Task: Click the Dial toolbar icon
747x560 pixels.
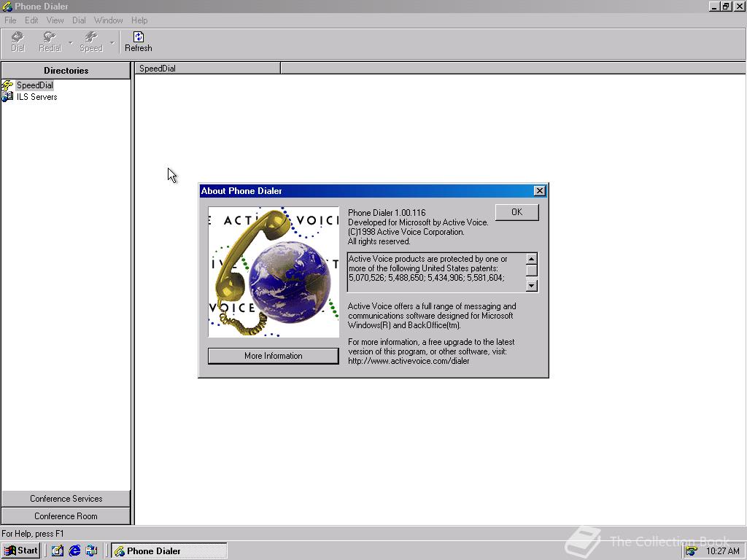Action: [18, 42]
